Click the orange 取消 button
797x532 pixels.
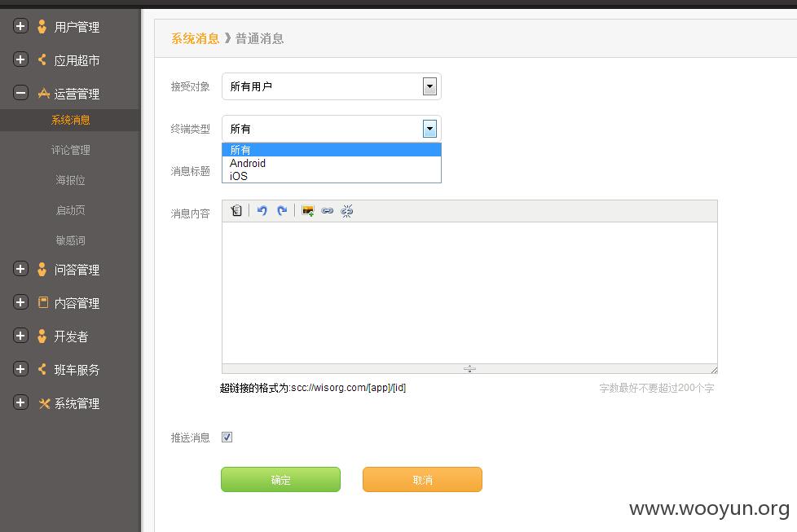[422, 480]
